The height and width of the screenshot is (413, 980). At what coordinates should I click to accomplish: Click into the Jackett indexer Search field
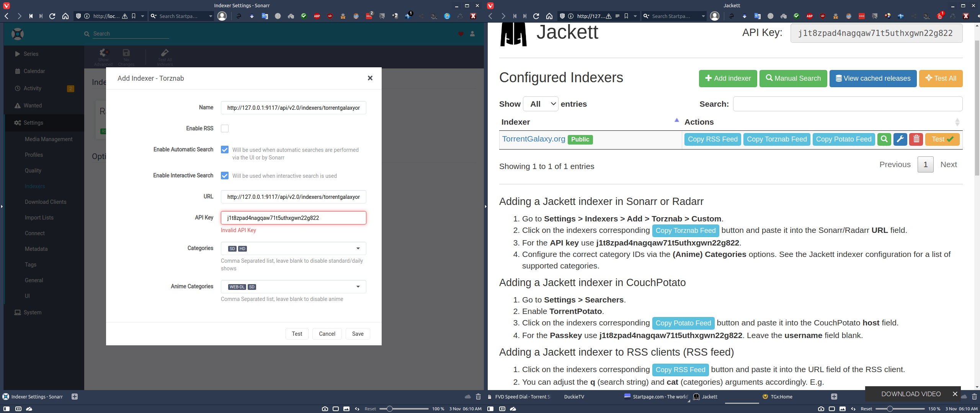[x=848, y=104]
